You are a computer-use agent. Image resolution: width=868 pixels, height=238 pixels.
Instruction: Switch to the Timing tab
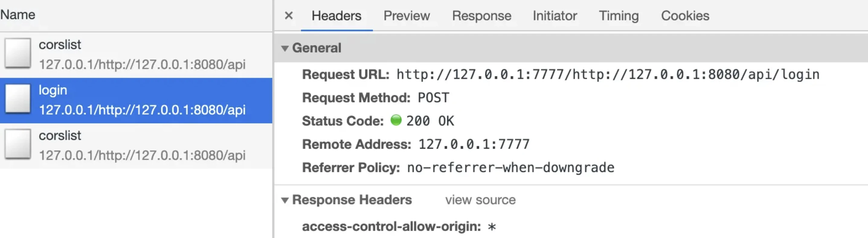(618, 15)
